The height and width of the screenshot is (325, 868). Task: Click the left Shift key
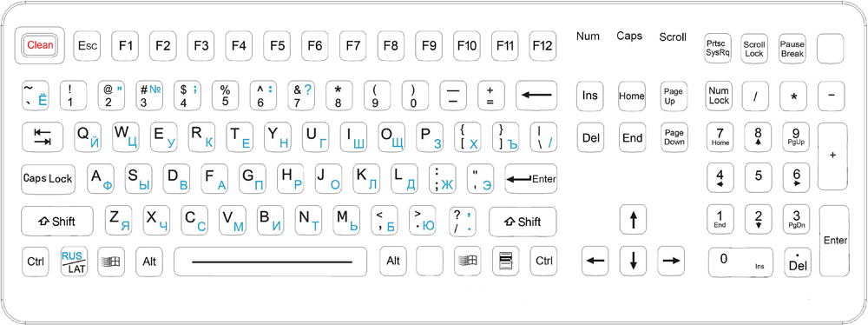57,222
